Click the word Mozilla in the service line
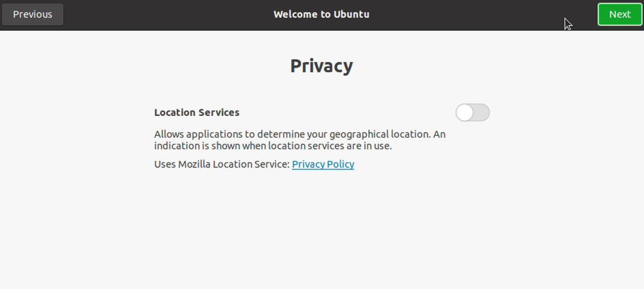This screenshot has width=644, height=289. pos(193,164)
